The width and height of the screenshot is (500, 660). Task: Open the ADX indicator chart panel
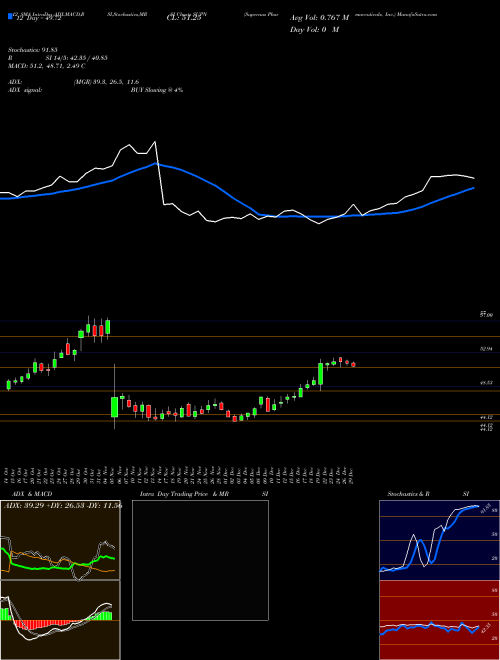click(60, 540)
